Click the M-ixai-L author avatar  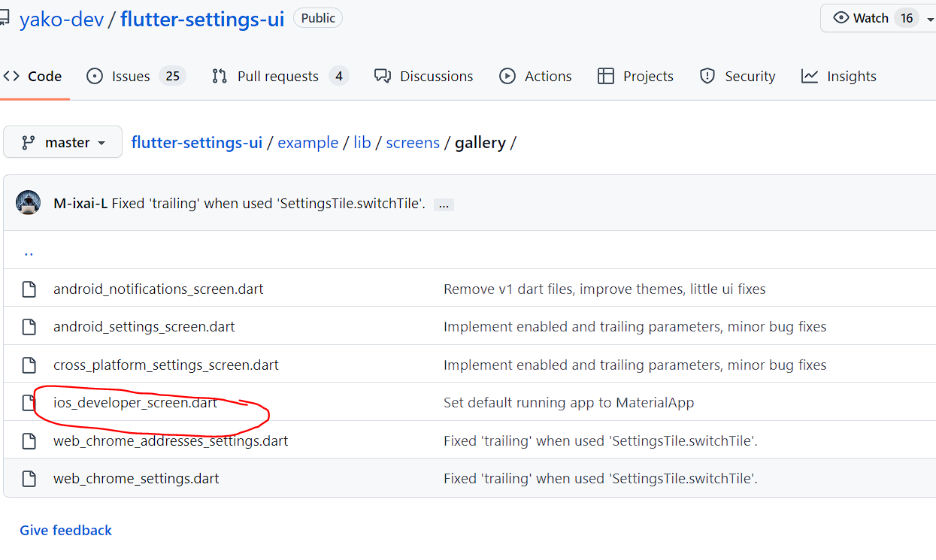coord(29,203)
